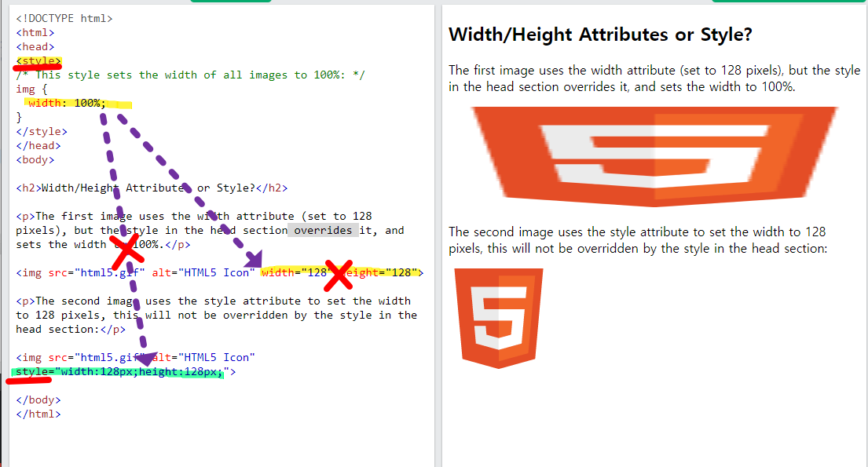The width and height of the screenshot is (868, 467).
Task: Click the highlighted opening '<style>' tag
Action: pos(38,61)
